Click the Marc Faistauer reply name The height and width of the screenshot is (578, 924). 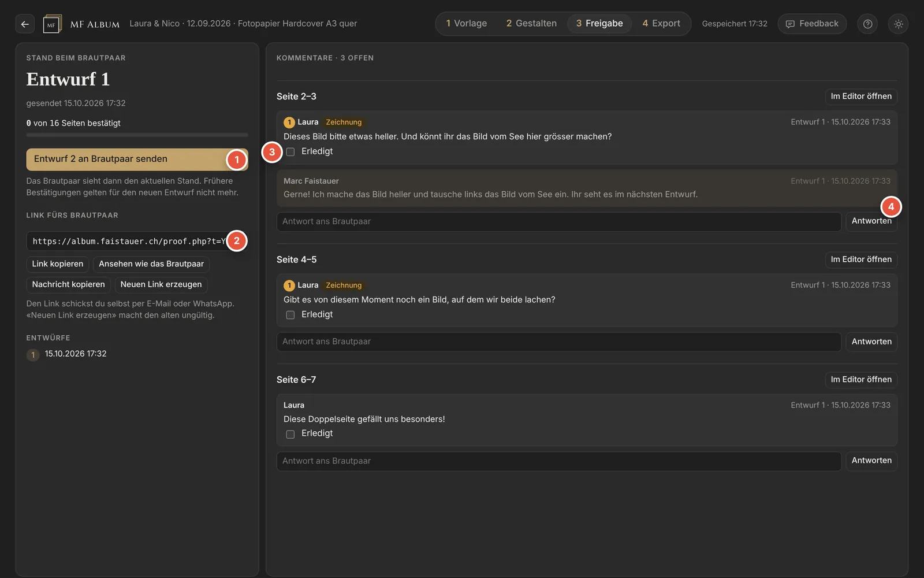click(311, 181)
